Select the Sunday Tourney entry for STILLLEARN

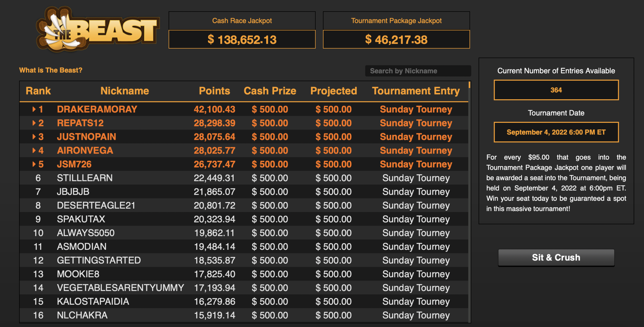pyautogui.click(x=416, y=178)
